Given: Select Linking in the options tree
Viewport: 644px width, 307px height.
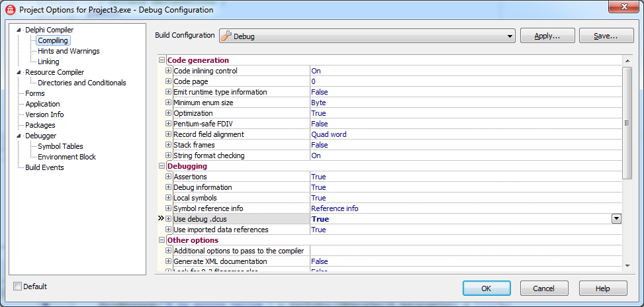Looking at the screenshot, I should (48, 62).
